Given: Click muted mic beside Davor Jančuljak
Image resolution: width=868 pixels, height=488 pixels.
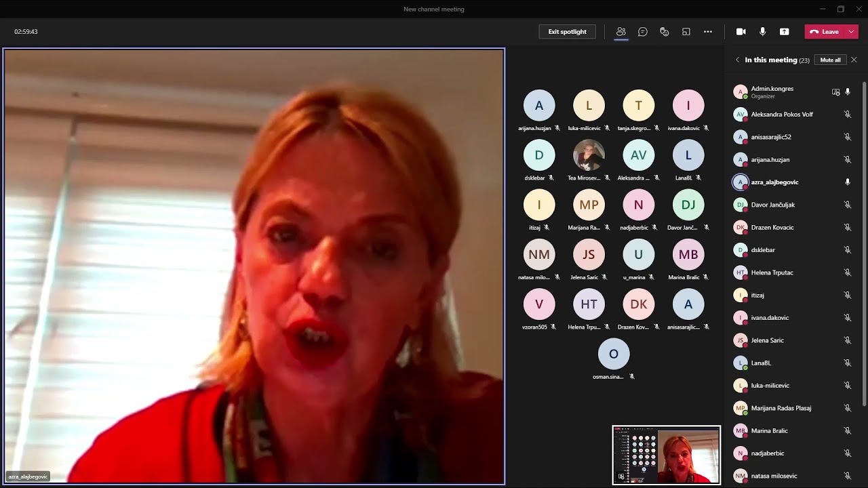Looking at the screenshot, I should pyautogui.click(x=848, y=205).
